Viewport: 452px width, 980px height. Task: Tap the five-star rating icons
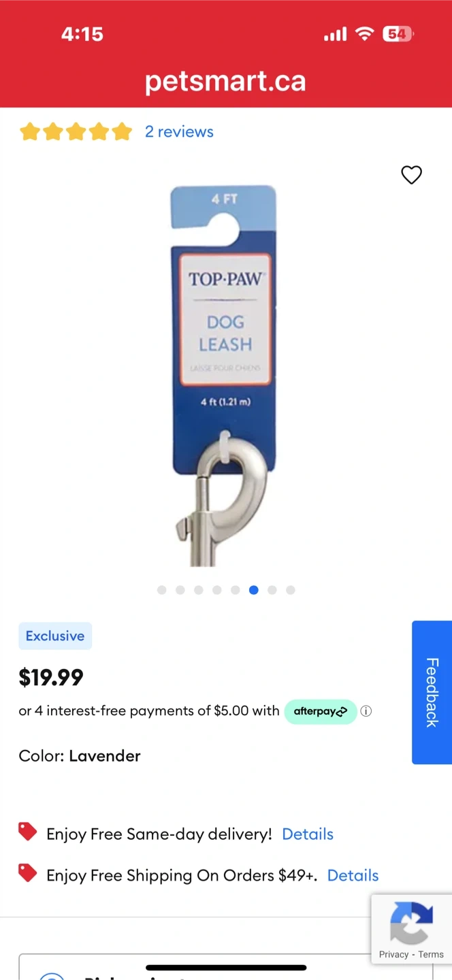[x=76, y=131]
